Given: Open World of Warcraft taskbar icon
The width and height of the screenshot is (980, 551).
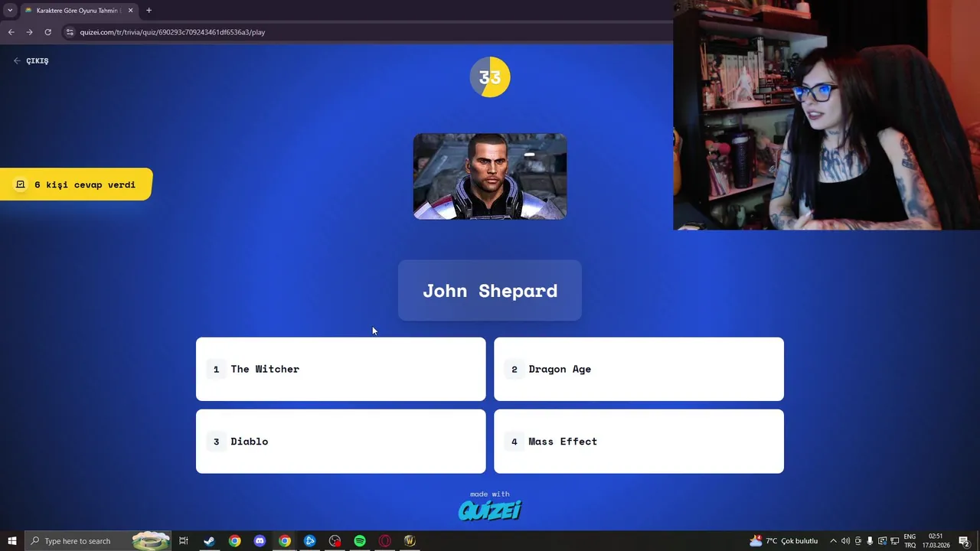Looking at the screenshot, I should [x=410, y=541].
